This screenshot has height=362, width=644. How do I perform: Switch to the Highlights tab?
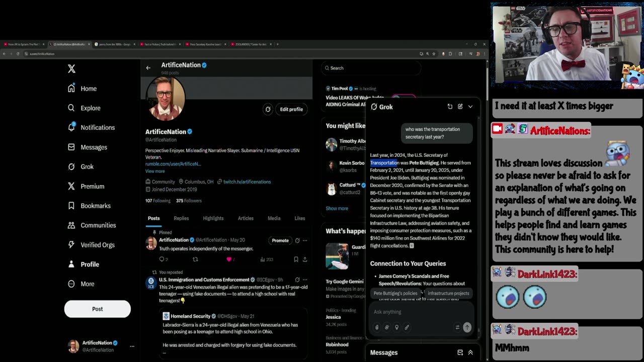[x=213, y=218]
